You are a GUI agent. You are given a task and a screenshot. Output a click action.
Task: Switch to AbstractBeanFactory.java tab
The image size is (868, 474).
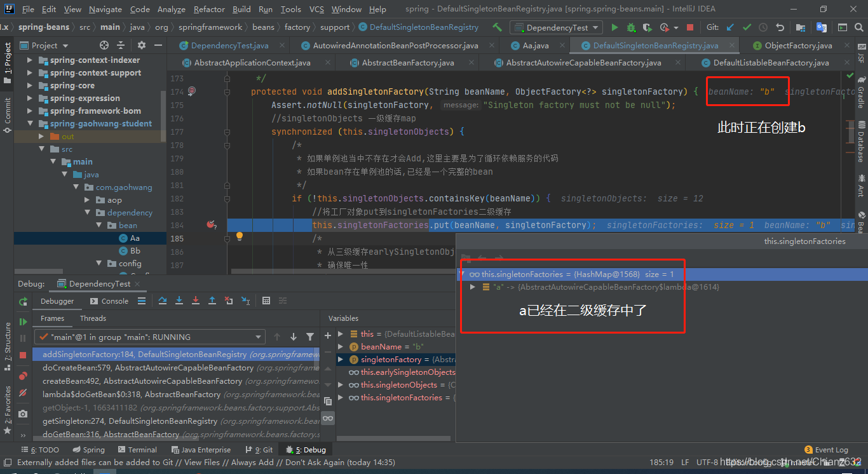pyautogui.click(x=408, y=62)
